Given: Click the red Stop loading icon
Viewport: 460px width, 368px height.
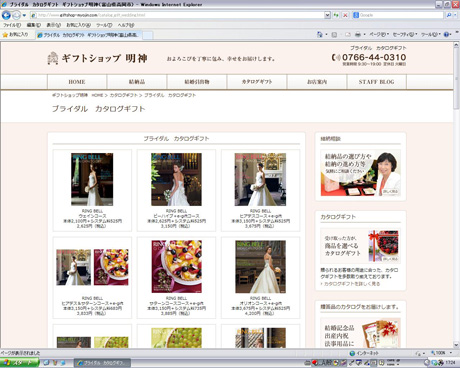Looking at the screenshot, I should pyautogui.click(x=345, y=15).
